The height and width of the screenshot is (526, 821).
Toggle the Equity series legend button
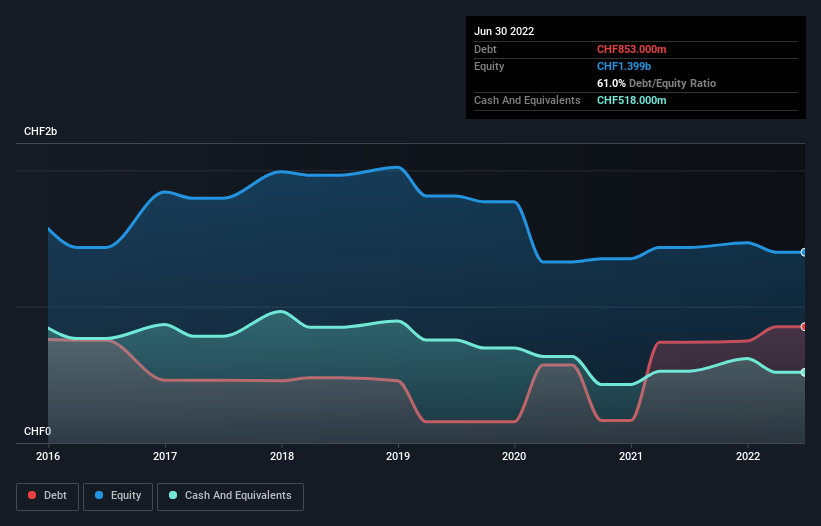[x=118, y=496]
